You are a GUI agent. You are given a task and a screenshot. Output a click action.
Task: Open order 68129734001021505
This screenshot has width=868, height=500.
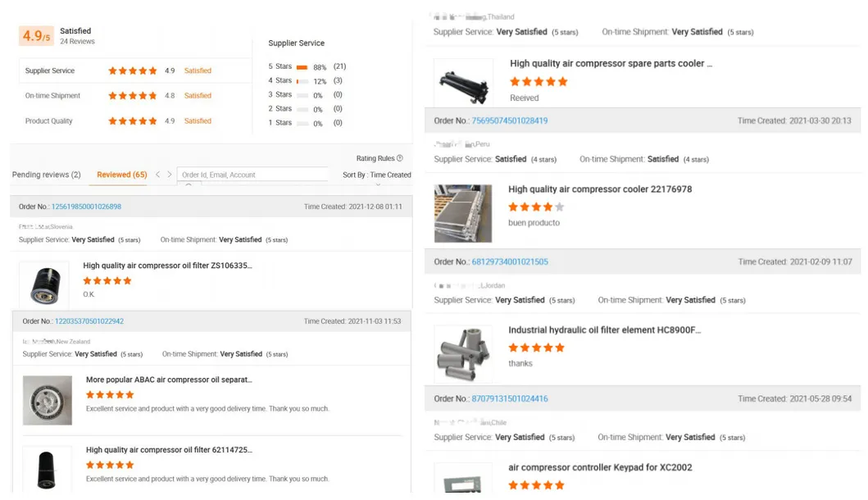510,261
